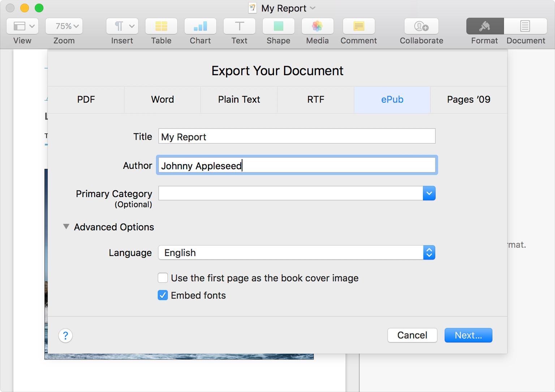
Task: Open the Media browser icon
Action: (317, 26)
